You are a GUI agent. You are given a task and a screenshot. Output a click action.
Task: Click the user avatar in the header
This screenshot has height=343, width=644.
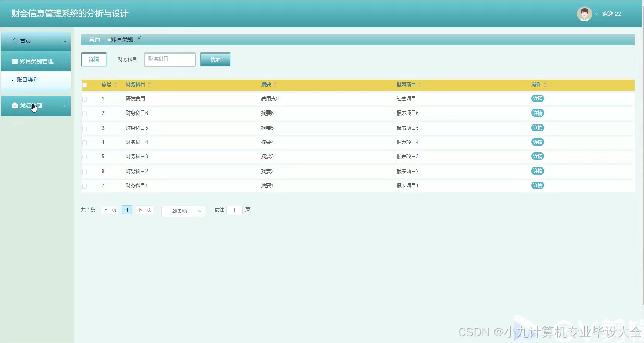tap(584, 14)
